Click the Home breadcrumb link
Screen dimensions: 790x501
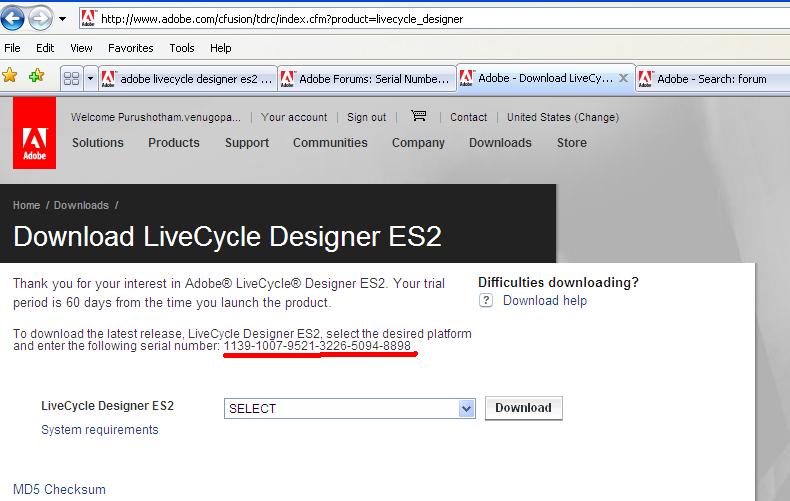(x=26, y=205)
